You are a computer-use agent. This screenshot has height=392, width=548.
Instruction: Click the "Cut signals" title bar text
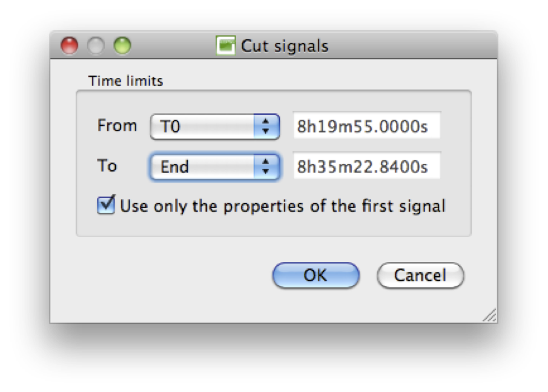(x=285, y=46)
